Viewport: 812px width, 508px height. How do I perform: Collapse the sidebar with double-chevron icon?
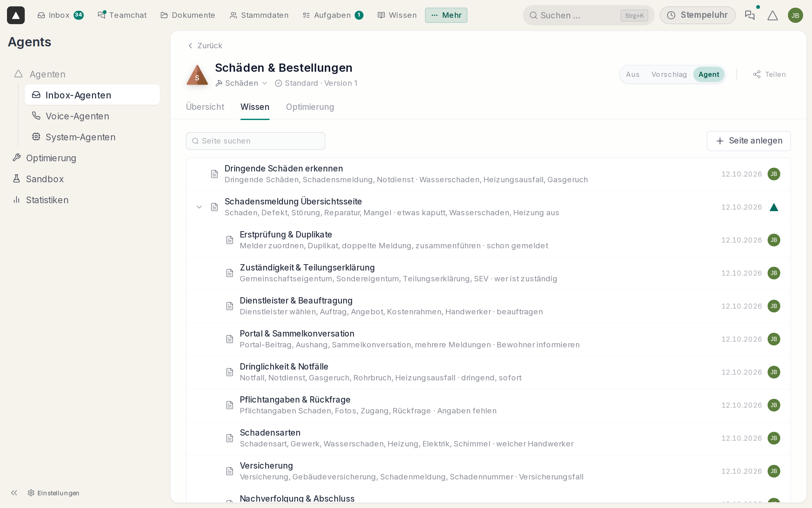coord(14,493)
